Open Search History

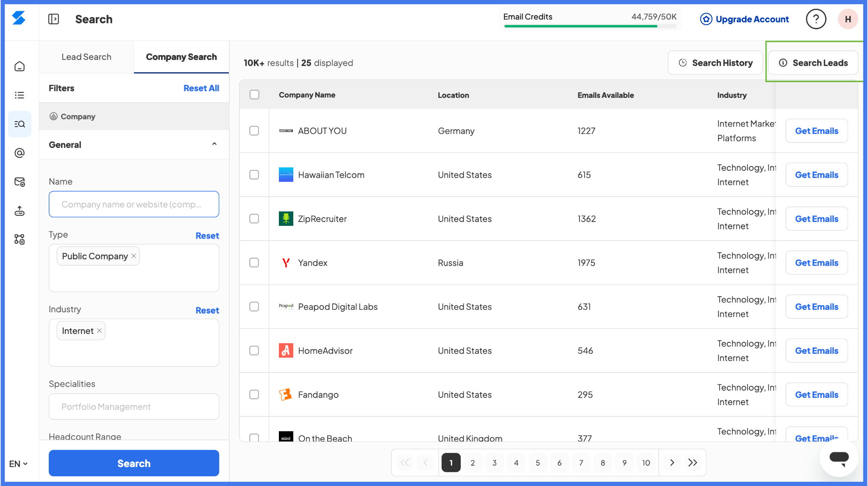(x=715, y=63)
